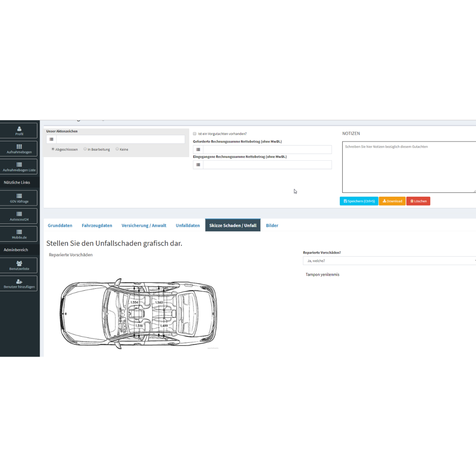Open Aufnahmebogen Liste in sidebar
476x476 pixels.
click(x=19, y=165)
